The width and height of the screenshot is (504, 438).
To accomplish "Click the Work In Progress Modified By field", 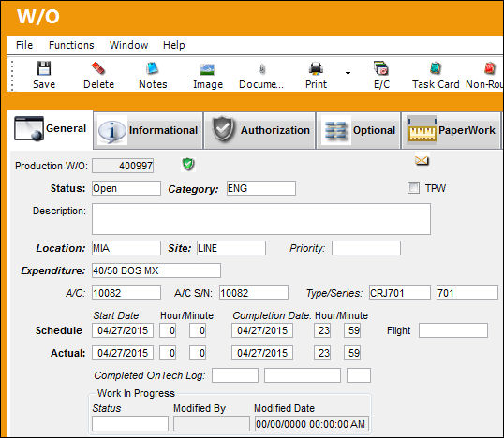I will click(212, 424).
